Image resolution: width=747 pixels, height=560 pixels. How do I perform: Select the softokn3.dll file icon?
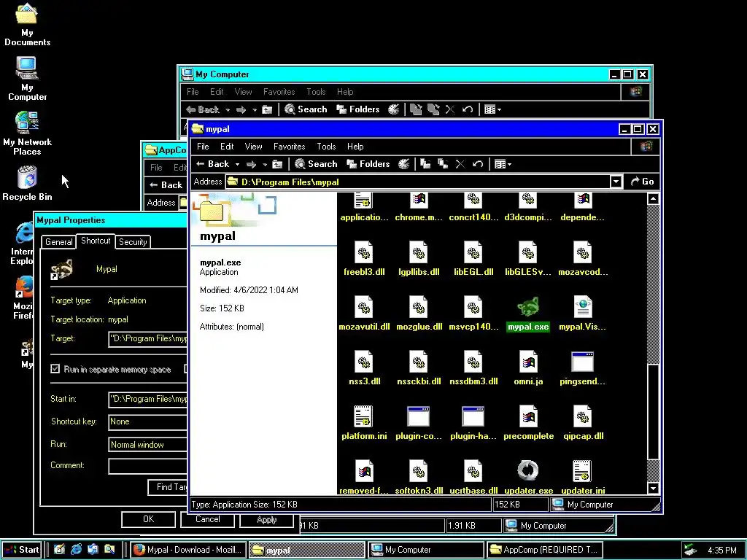click(419, 471)
